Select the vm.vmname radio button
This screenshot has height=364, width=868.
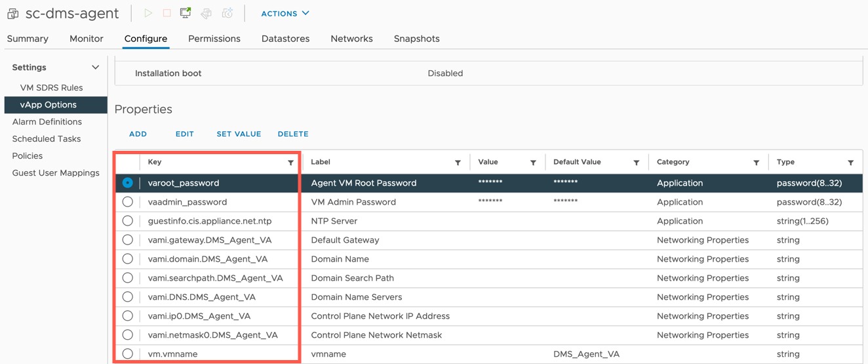(127, 354)
